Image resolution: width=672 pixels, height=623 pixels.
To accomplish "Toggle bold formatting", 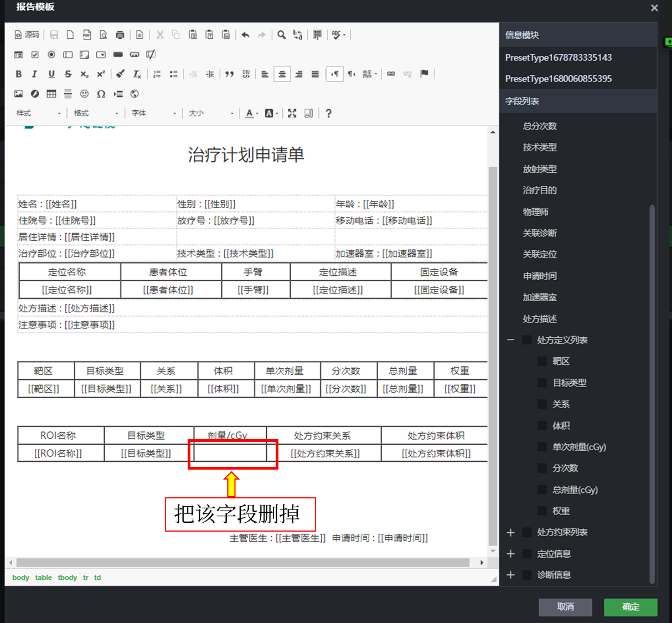I will [x=19, y=74].
